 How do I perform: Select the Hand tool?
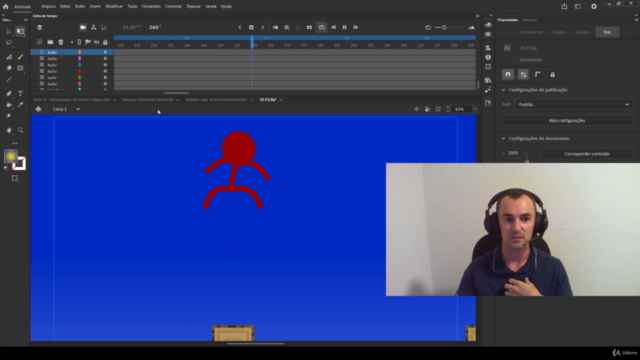[9, 130]
